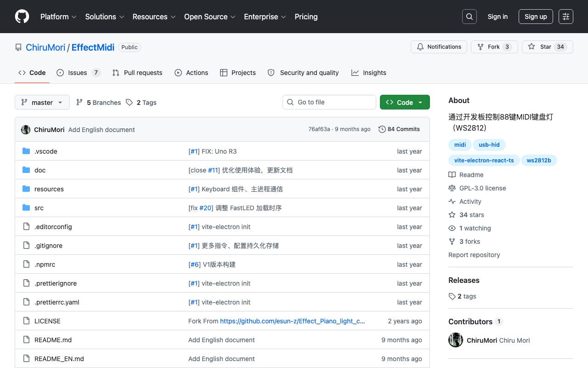Click ChiruMori avatar in commit bar
Viewport: 588px width, 368px height.
26,130
